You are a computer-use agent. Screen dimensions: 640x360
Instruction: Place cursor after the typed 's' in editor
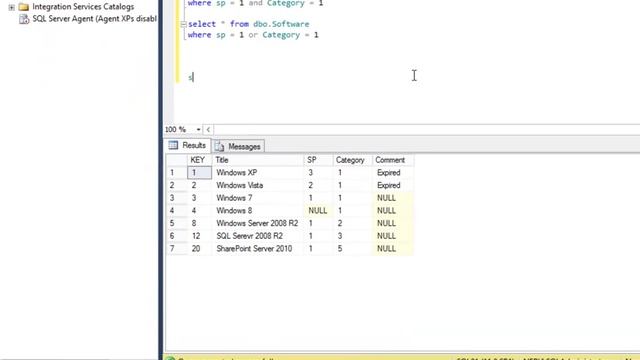193,77
